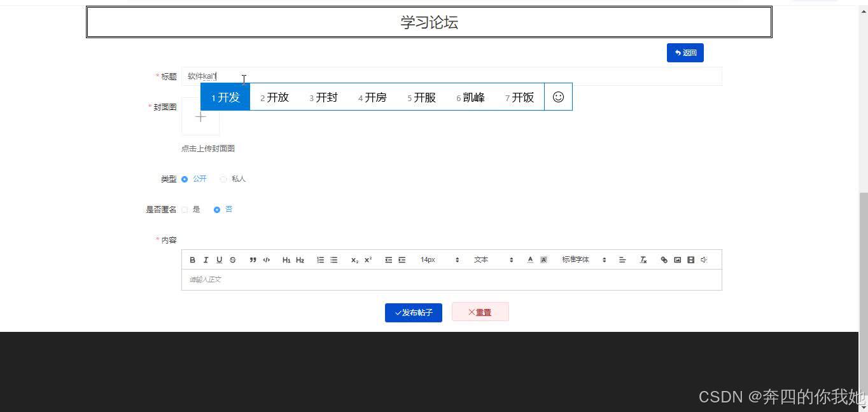This screenshot has width=868, height=412.
Task: Pick IME candidate 4 开房
Action: click(x=372, y=97)
